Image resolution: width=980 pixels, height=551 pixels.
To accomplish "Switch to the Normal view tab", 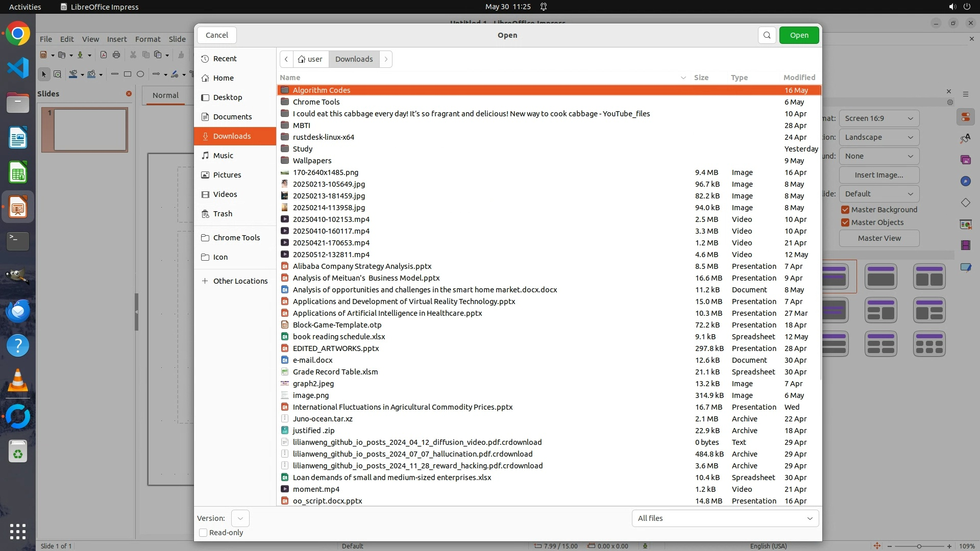I will coord(165,95).
